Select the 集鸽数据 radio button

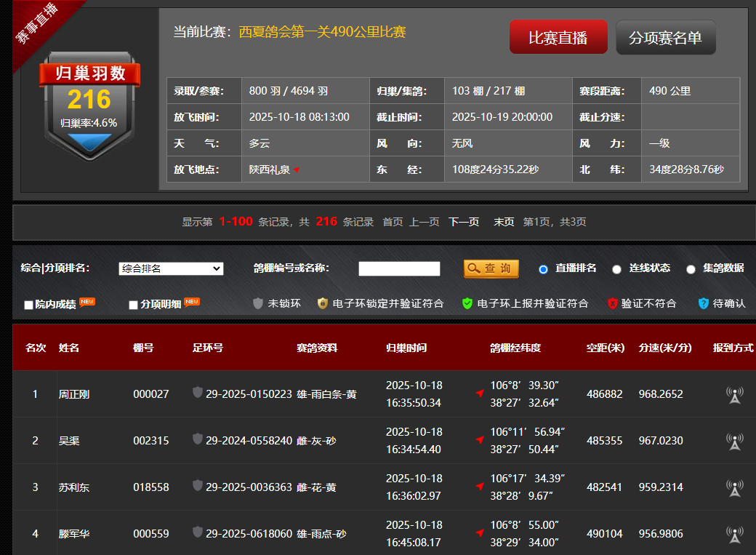pos(691,269)
